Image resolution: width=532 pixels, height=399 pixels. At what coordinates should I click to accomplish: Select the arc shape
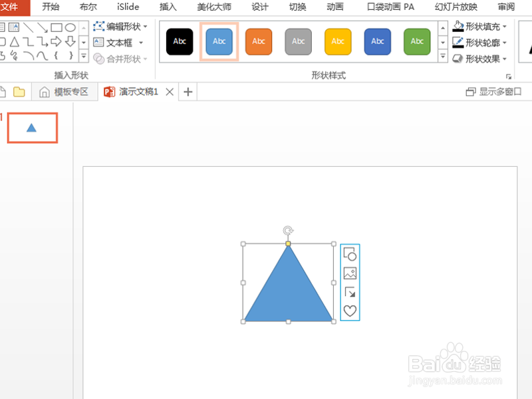[29, 56]
